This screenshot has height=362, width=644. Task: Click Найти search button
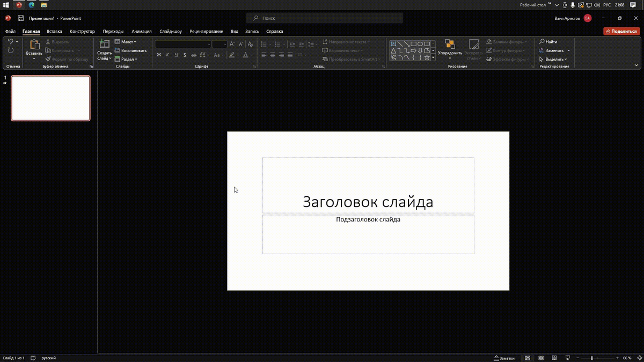(x=548, y=42)
